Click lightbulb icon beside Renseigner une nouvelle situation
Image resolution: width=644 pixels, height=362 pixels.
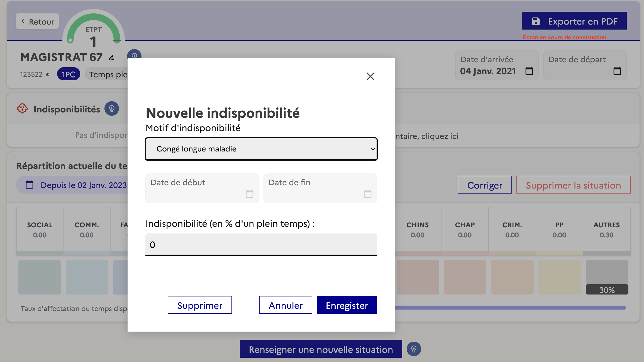tap(414, 349)
